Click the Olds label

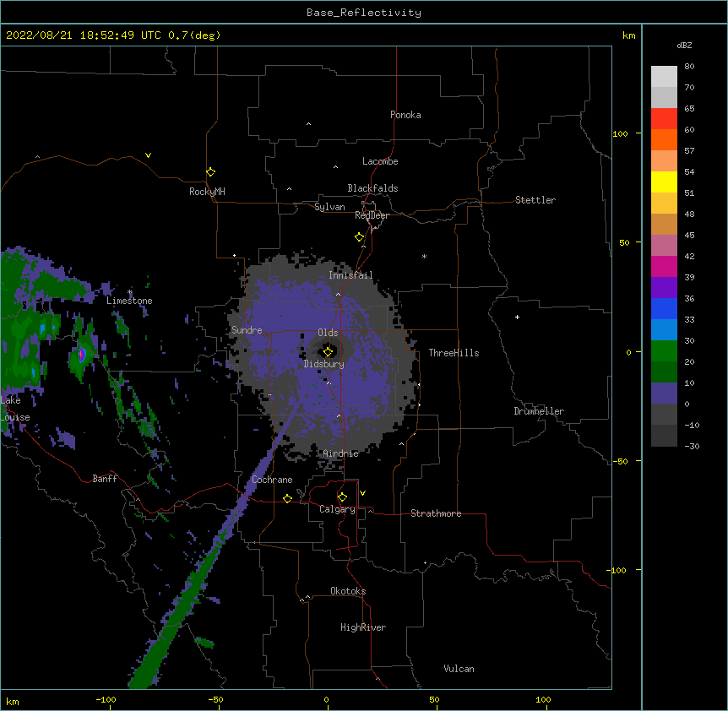click(328, 333)
